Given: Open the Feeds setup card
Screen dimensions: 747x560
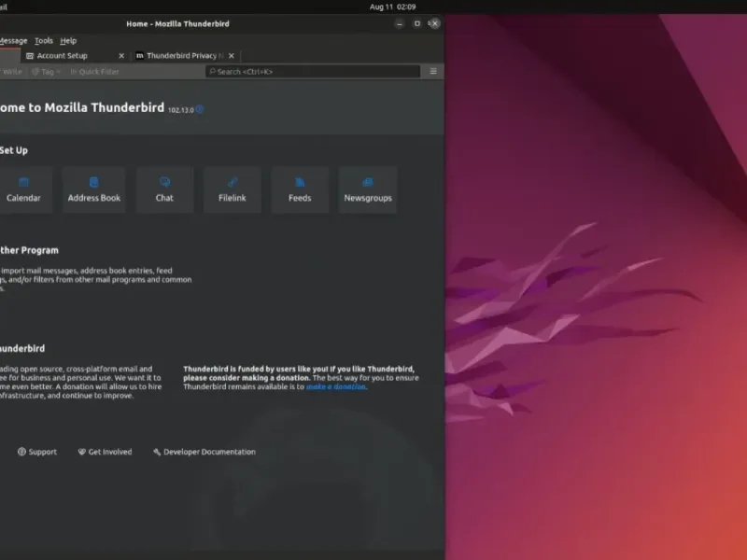Looking at the screenshot, I should (x=300, y=189).
